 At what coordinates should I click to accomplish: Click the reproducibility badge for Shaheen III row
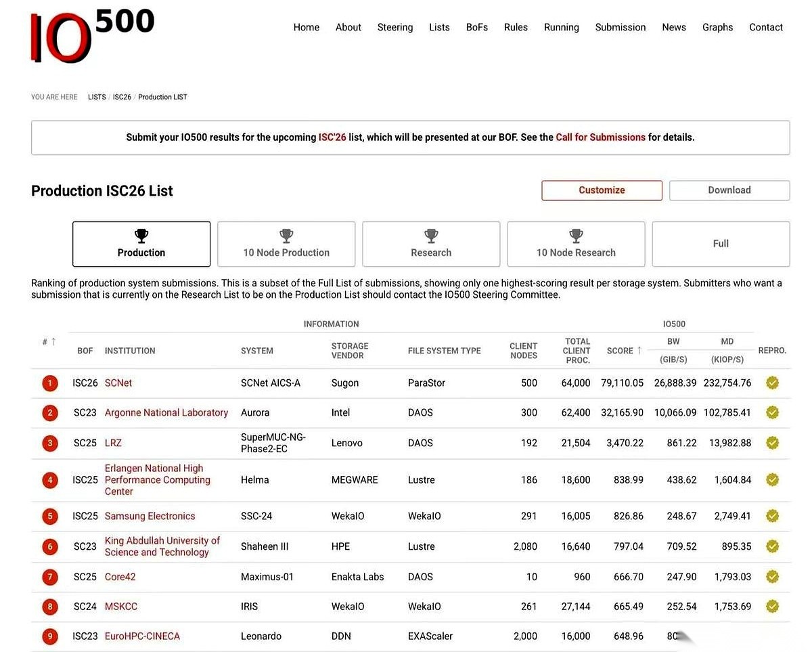tap(772, 546)
